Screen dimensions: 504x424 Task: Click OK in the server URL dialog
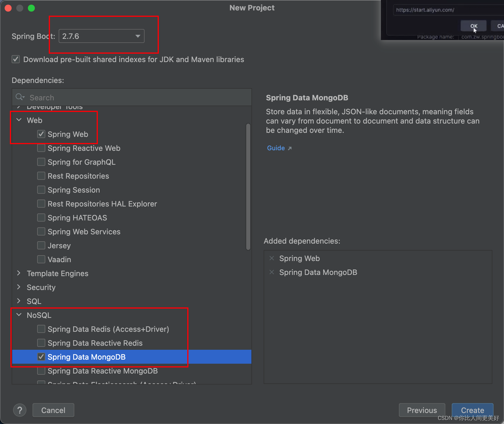pyautogui.click(x=474, y=26)
